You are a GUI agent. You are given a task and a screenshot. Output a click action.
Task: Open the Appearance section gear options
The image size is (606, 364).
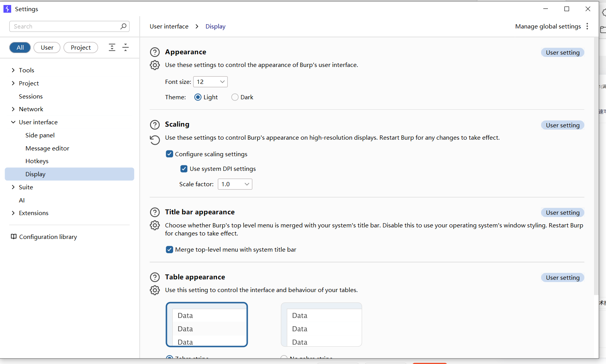click(x=155, y=65)
